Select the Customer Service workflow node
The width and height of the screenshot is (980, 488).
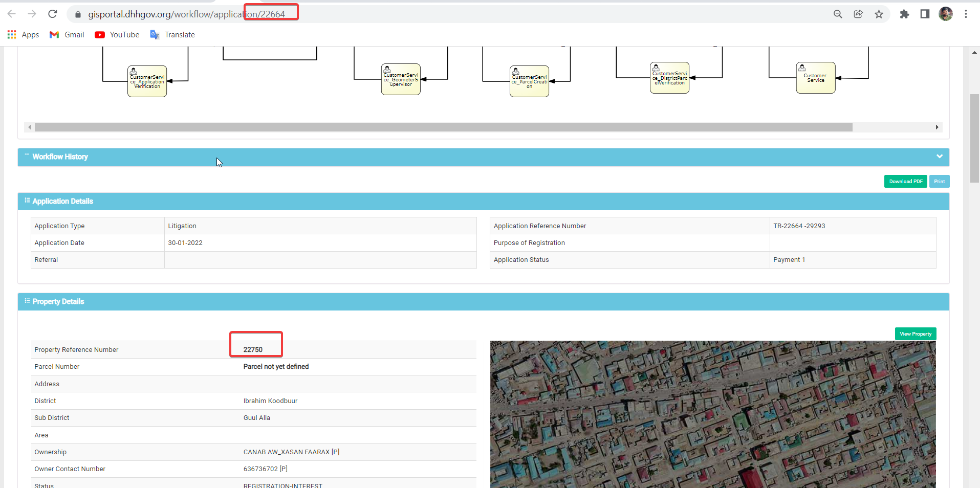tap(816, 78)
